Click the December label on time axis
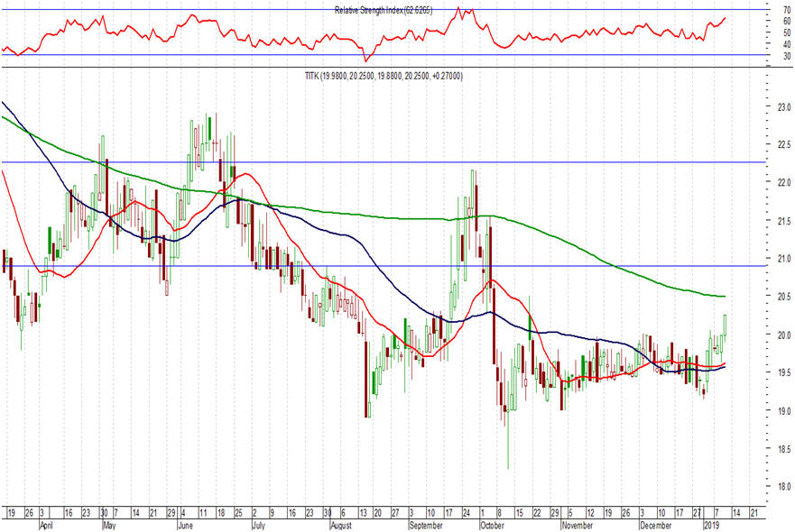Viewport: 795px width, 532px height. click(x=655, y=524)
